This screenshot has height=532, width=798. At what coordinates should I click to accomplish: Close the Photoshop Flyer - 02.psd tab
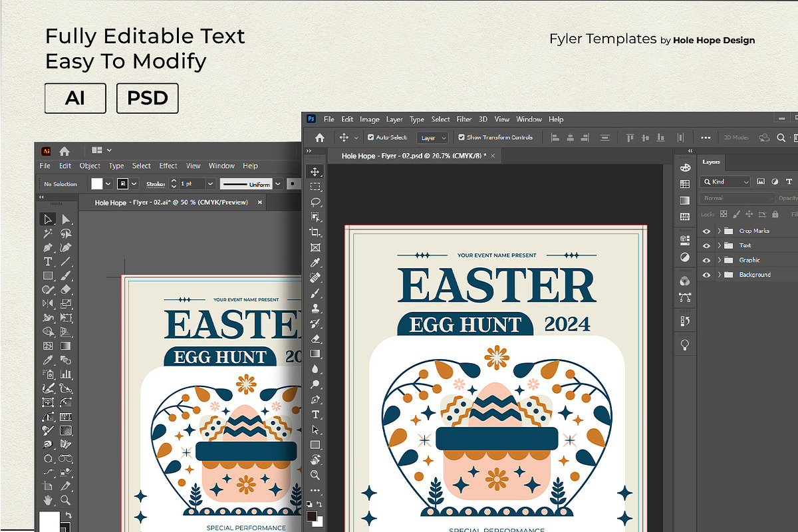coord(493,156)
